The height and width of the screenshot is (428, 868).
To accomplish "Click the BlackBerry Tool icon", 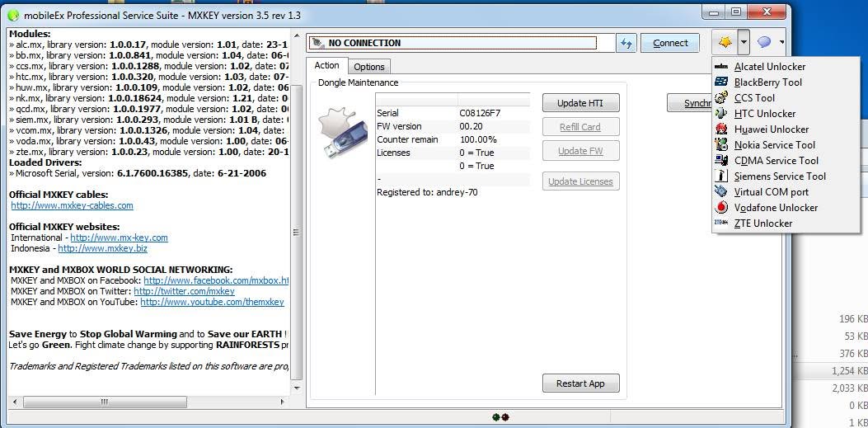I will pyautogui.click(x=721, y=82).
